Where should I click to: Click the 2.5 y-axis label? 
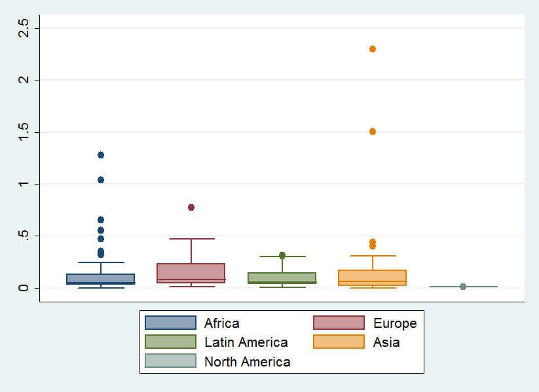tap(24, 28)
